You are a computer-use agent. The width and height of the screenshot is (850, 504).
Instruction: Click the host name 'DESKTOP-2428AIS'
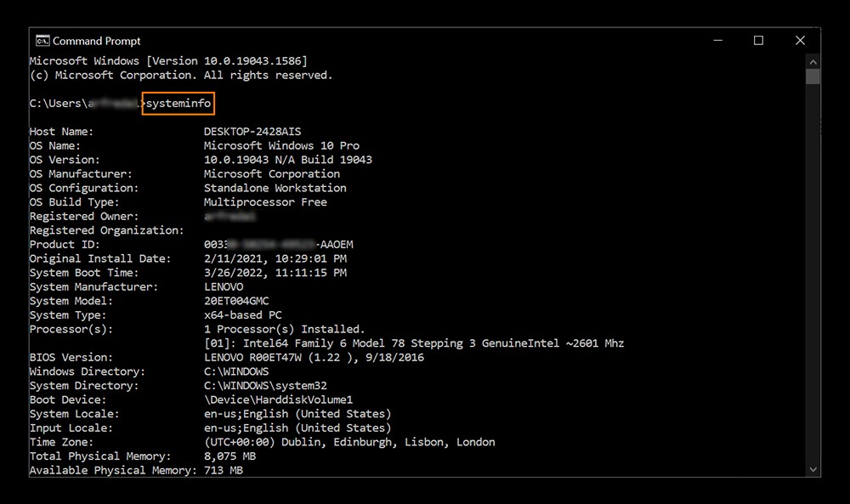252,132
